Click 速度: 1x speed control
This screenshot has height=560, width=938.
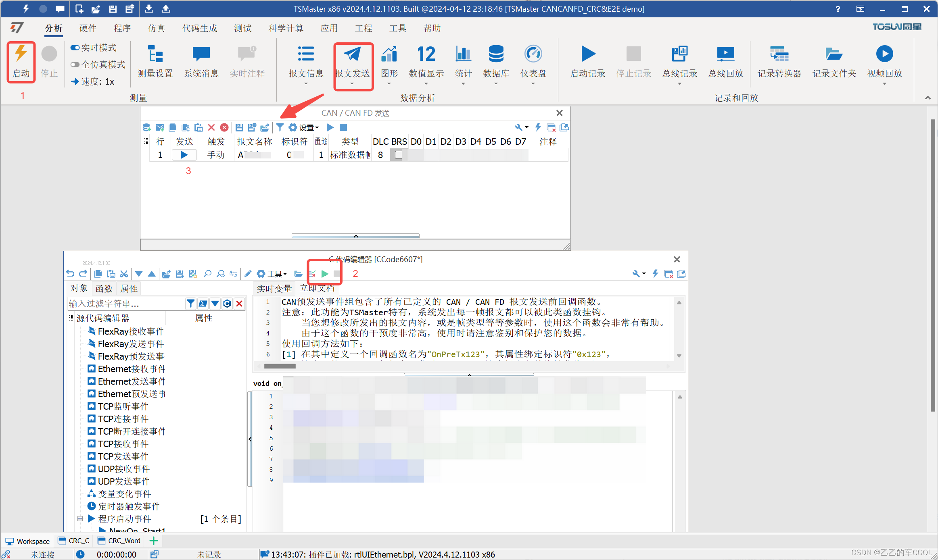click(93, 82)
